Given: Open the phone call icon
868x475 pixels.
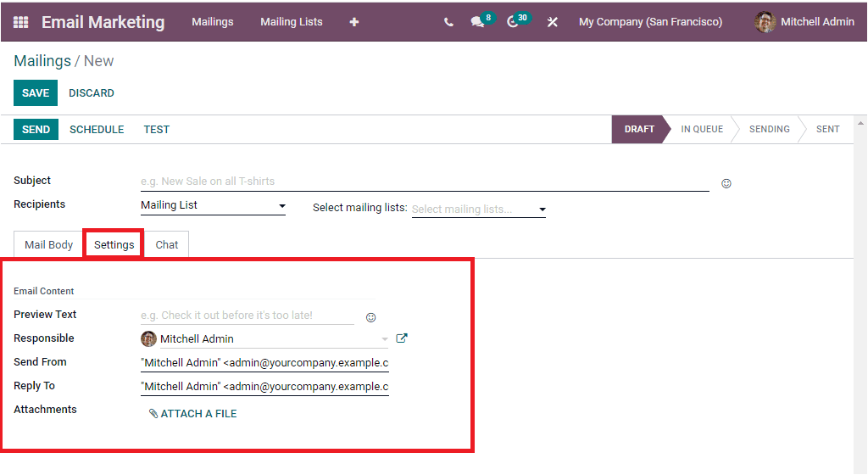Looking at the screenshot, I should click(x=448, y=22).
